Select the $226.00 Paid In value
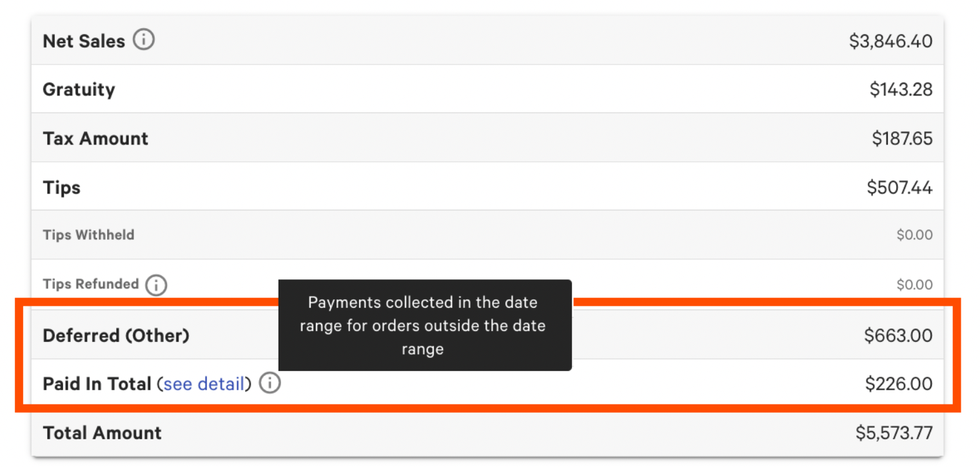 coord(899,384)
